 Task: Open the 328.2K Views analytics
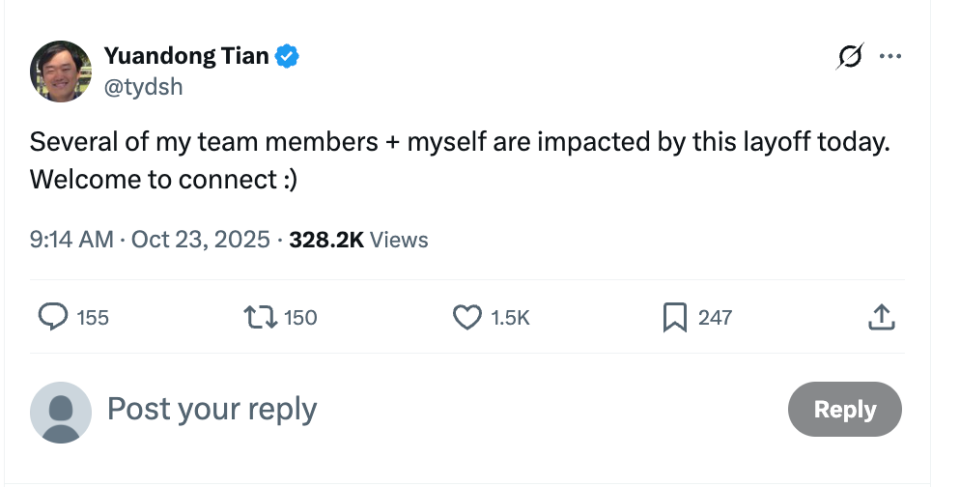pyautogui.click(x=358, y=240)
